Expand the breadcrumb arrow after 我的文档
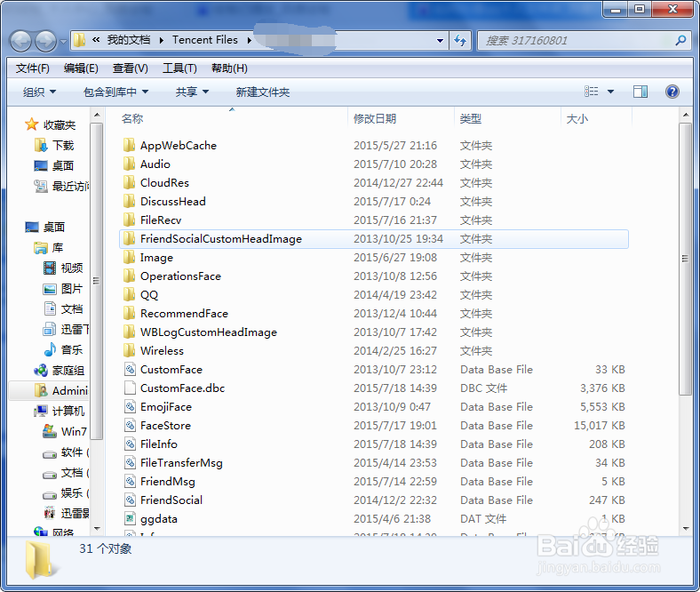This screenshot has width=700, height=592. coord(161,40)
